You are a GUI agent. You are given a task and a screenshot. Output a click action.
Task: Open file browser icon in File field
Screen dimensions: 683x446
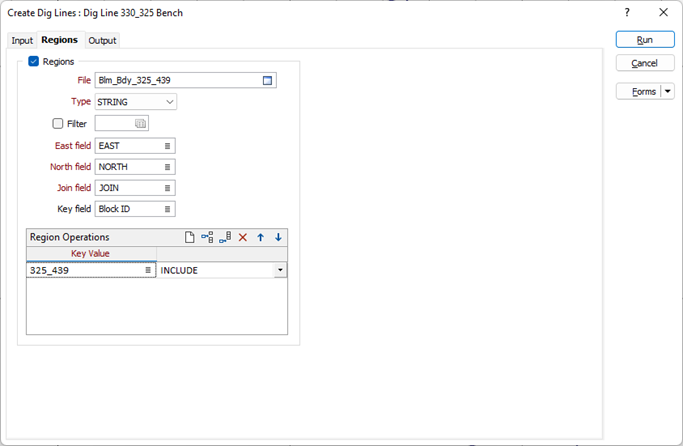click(x=268, y=80)
